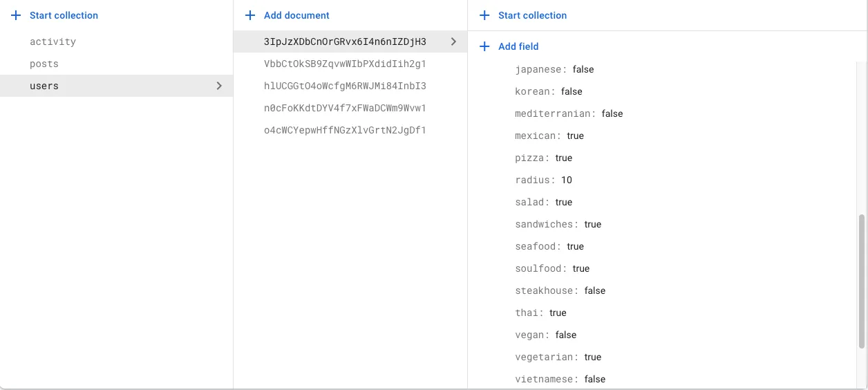Select the users collection
This screenshot has width=868, height=390.
pos(116,86)
